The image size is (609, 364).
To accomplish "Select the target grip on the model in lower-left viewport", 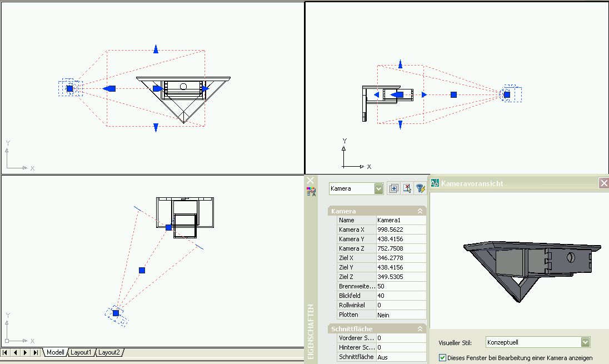I will coord(168,228).
